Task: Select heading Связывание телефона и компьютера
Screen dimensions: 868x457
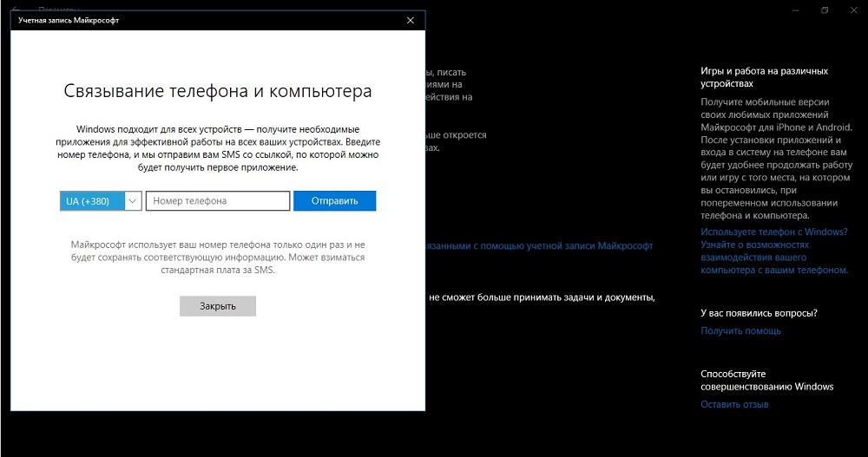Action: pos(218,91)
